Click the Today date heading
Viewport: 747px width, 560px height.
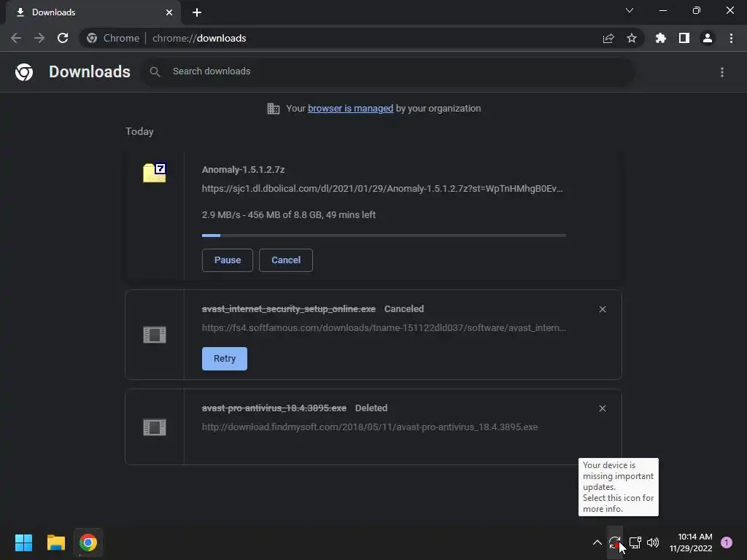tap(139, 131)
